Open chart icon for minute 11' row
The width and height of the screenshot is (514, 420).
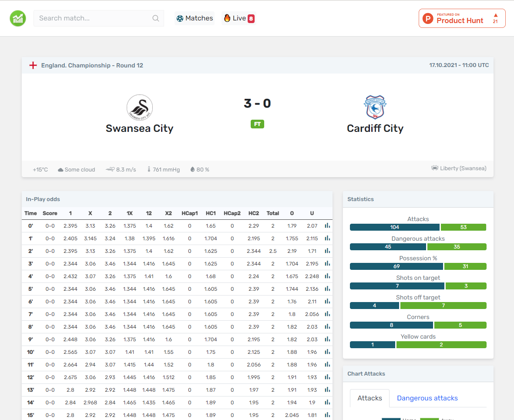(x=327, y=365)
